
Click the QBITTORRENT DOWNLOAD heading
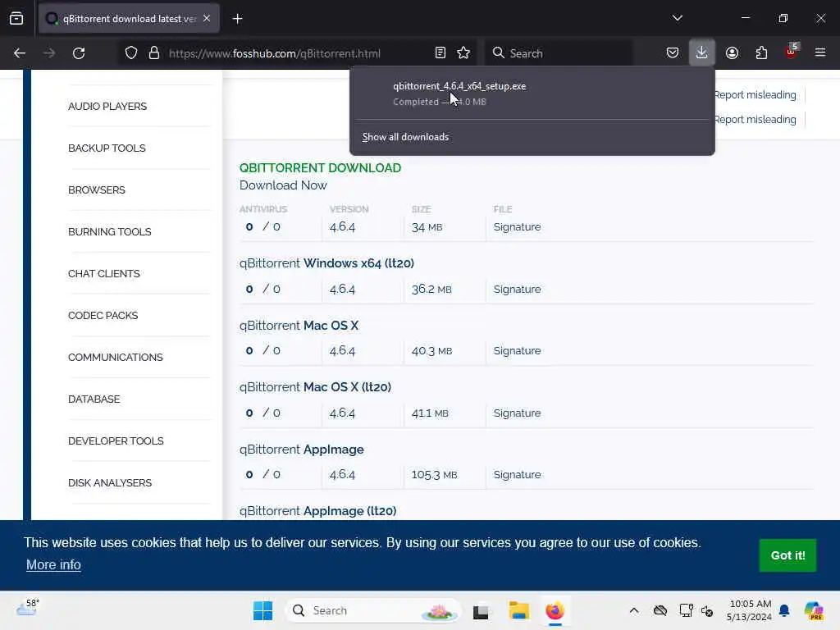320,167
